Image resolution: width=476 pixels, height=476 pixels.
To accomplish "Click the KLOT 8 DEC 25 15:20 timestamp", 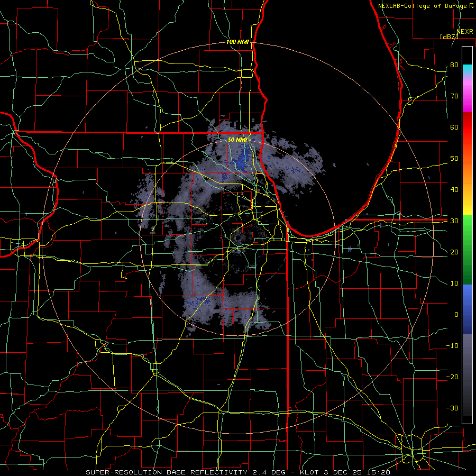I will coord(345,472).
